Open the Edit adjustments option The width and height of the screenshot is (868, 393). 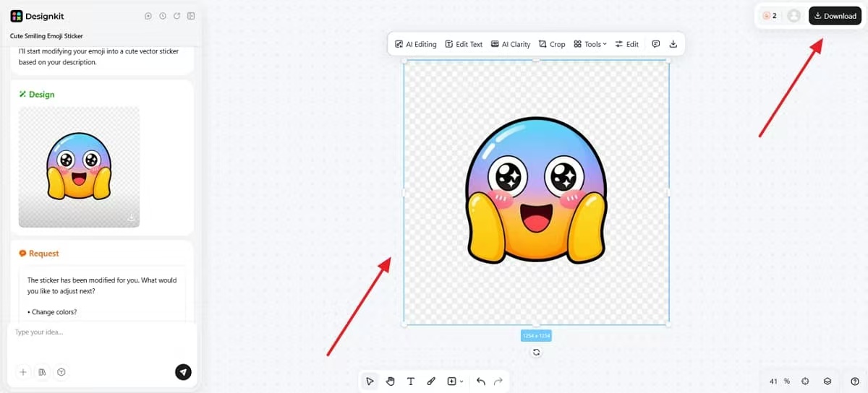[627, 44]
